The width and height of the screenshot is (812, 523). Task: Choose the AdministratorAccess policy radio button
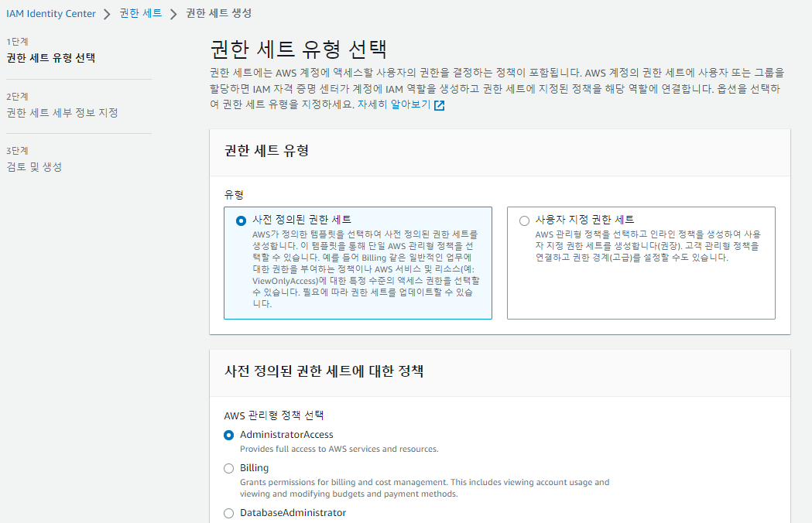click(x=229, y=435)
